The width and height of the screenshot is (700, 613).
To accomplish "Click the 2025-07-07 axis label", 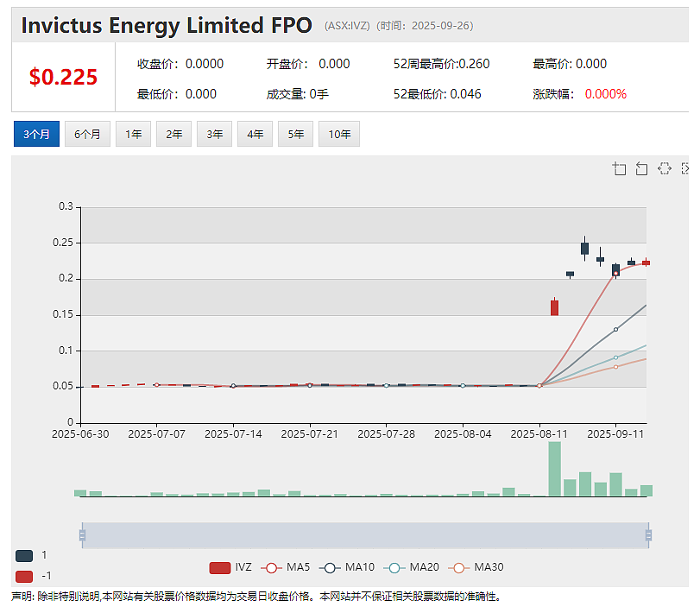I will tap(157, 434).
